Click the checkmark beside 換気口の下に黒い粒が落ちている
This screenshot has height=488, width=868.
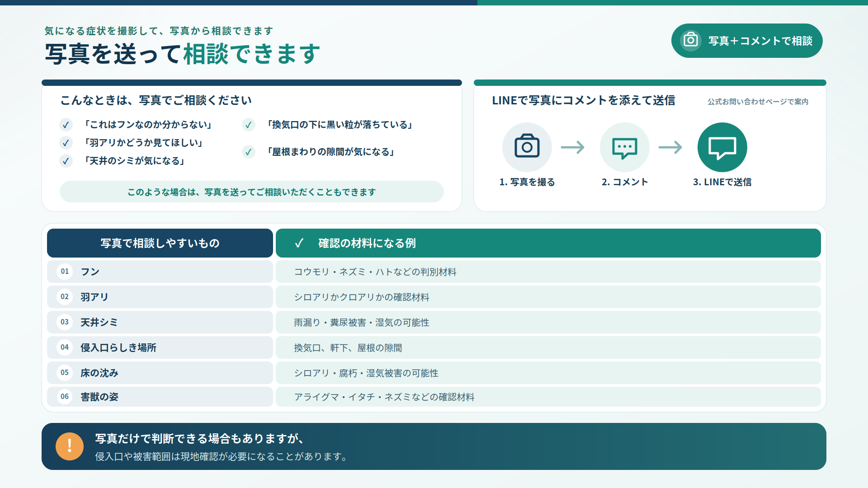249,125
